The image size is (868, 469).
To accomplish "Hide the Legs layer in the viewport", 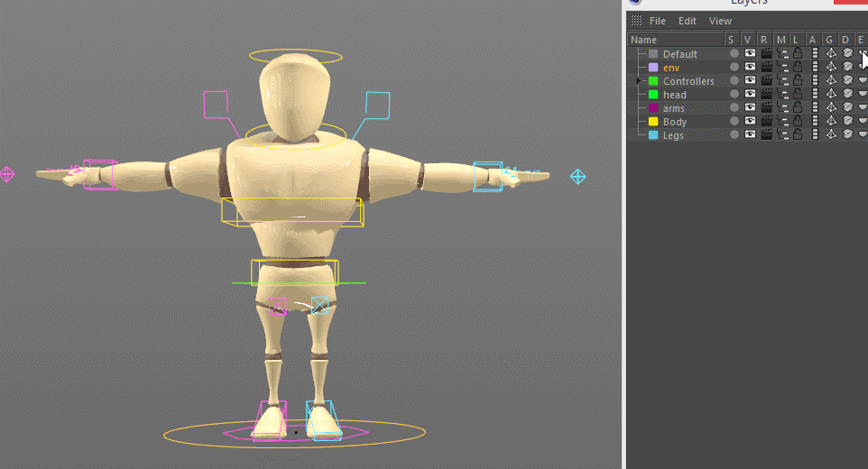I will coord(750,135).
